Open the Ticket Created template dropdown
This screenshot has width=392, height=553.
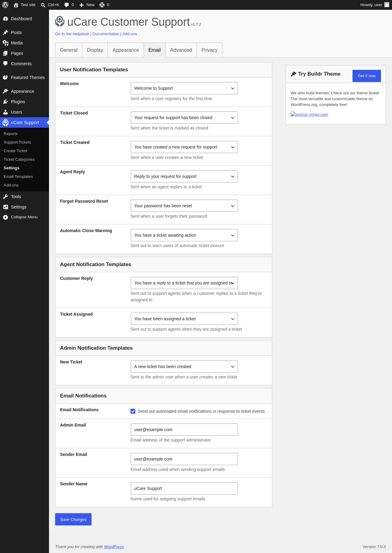184,147
